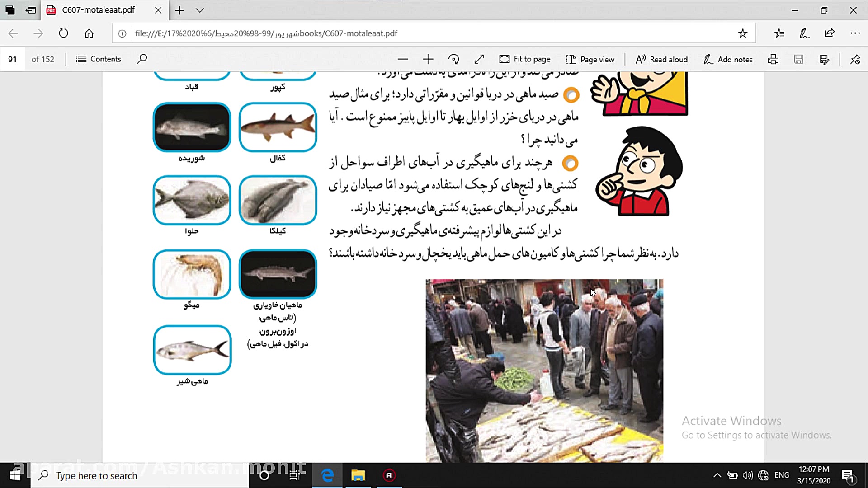868x488 pixels.
Task: Click the Rotate page icon
Action: [x=453, y=59]
